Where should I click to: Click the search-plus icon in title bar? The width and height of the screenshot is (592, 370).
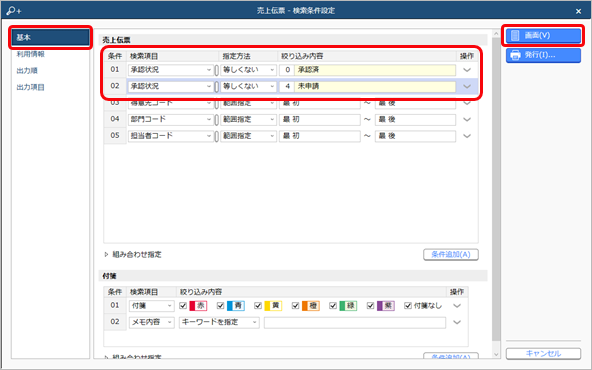14,11
